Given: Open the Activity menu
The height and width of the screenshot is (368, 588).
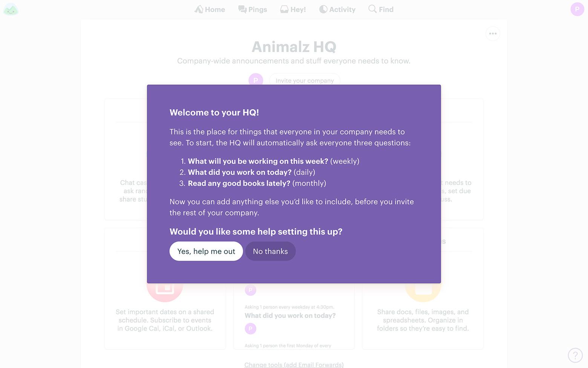Looking at the screenshot, I should (x=337, y=9).
